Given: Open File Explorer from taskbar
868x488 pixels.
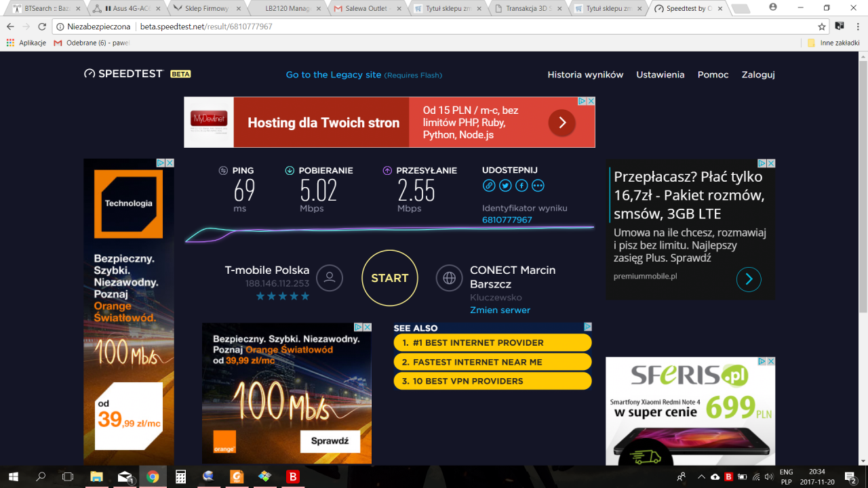Looking at the screenshot, I should click(96, 476).
